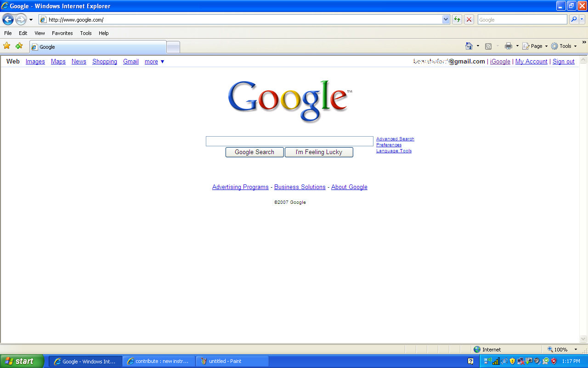The height and width of the screenshot is (368, 588).
Task: Open the About Google link
Action: [x=349, y=187]
